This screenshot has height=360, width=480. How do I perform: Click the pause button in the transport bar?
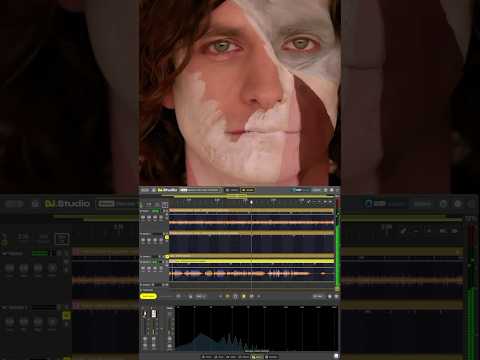[x=235, y=296]
